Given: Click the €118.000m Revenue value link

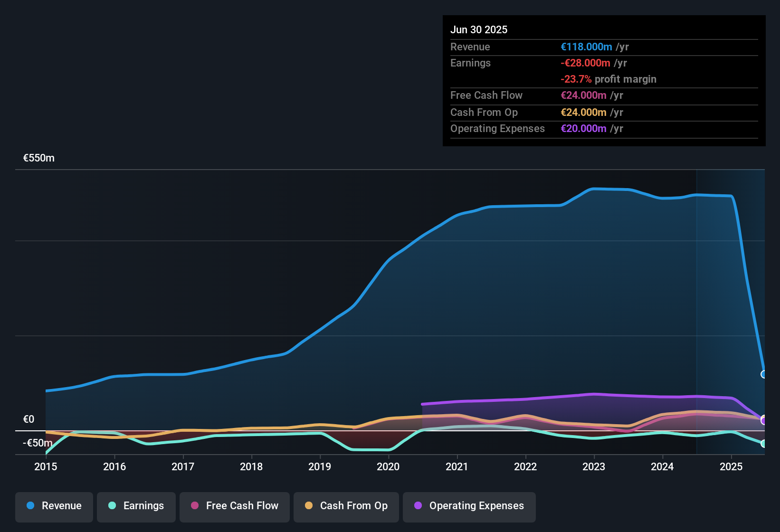Looking at the screenshot, I should coord(585,47).
